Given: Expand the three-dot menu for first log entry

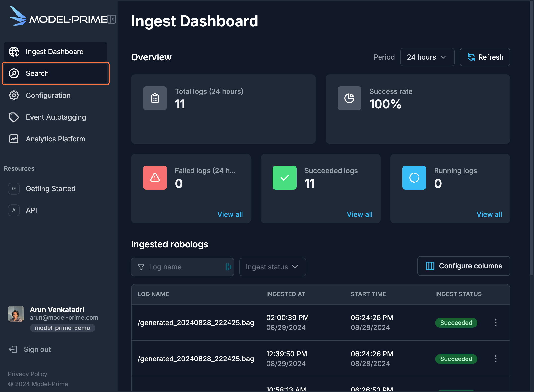Looking at the screenshot, I should (496, 323).
